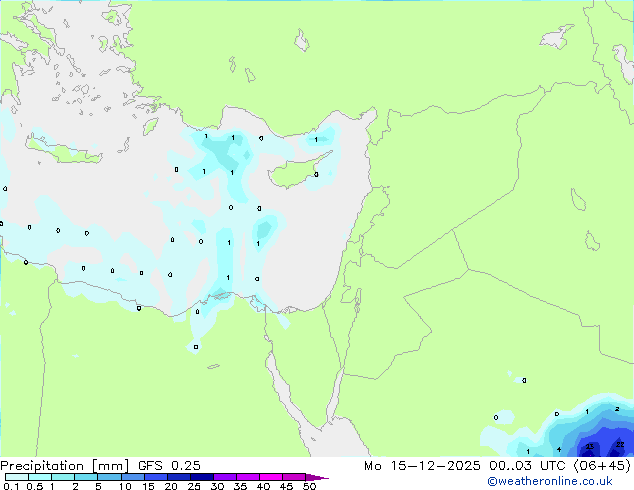This screenshot has width=634, height=490.
Task: Click the 'GFS 0.25' model label
Action: pyautogui.click(x=169, y=466)
